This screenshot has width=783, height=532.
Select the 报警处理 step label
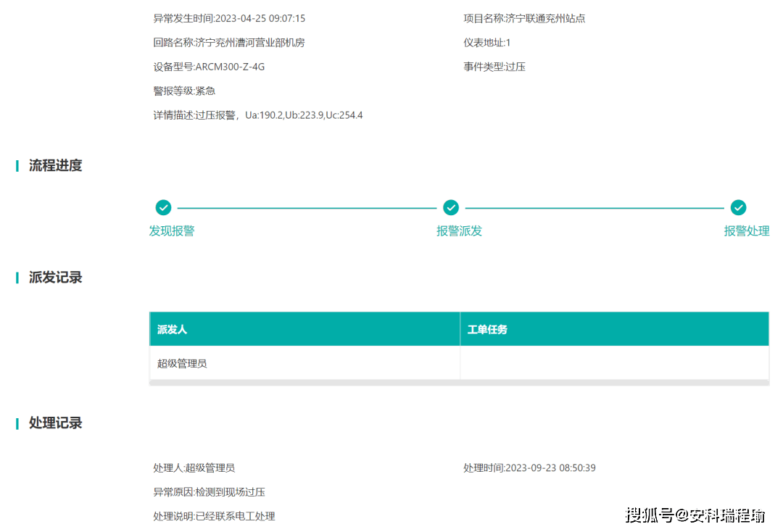[747, 231]
